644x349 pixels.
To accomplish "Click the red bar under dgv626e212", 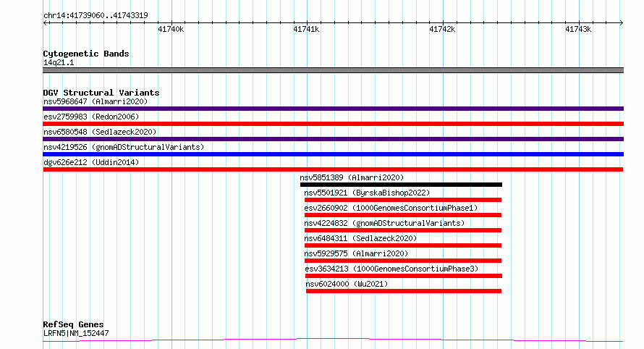I will tap(333, 169).
